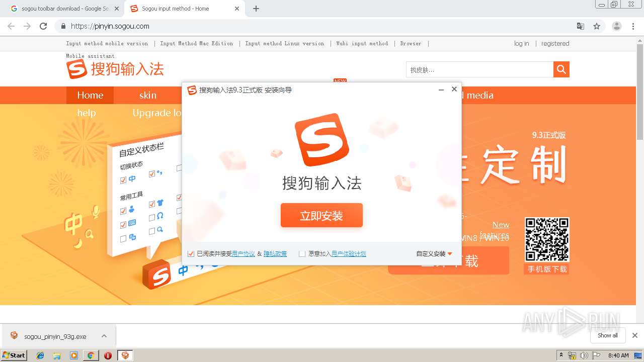Go forward in browser history
This screenshot has height=362, width=644.
[x=27, y=26]
